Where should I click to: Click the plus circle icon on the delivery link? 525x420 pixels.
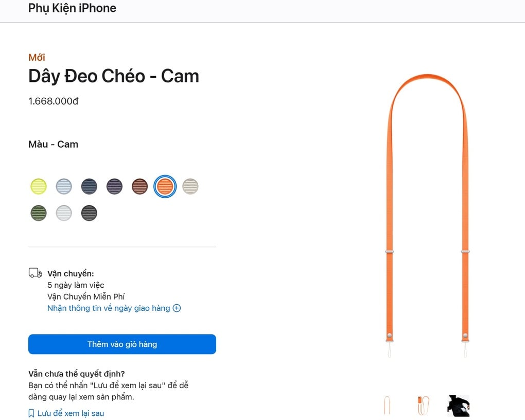pyautogui.click(x=177, y=308)
